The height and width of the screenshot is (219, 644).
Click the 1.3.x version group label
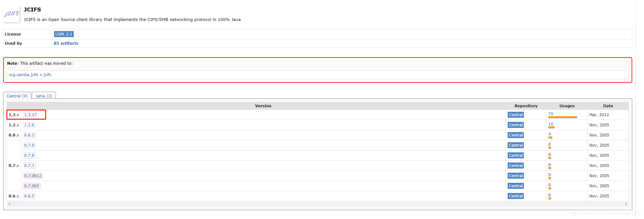[x=14, y=115]
